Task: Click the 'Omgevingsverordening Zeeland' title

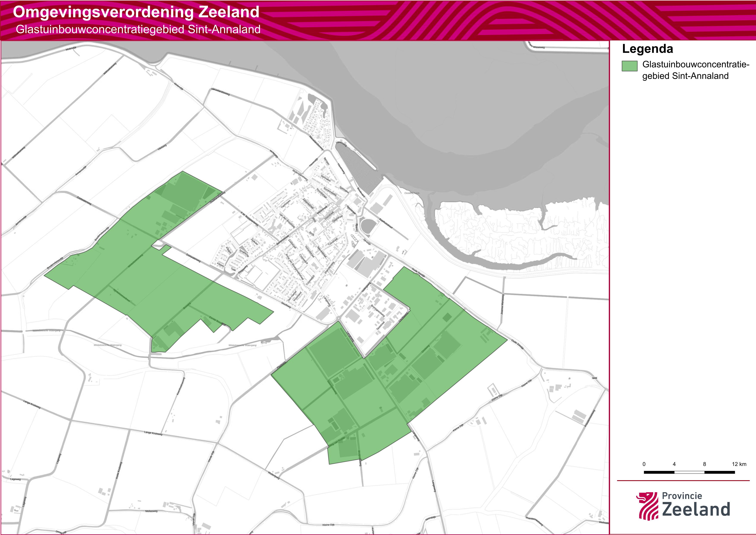Action: [x=136, y=12]
